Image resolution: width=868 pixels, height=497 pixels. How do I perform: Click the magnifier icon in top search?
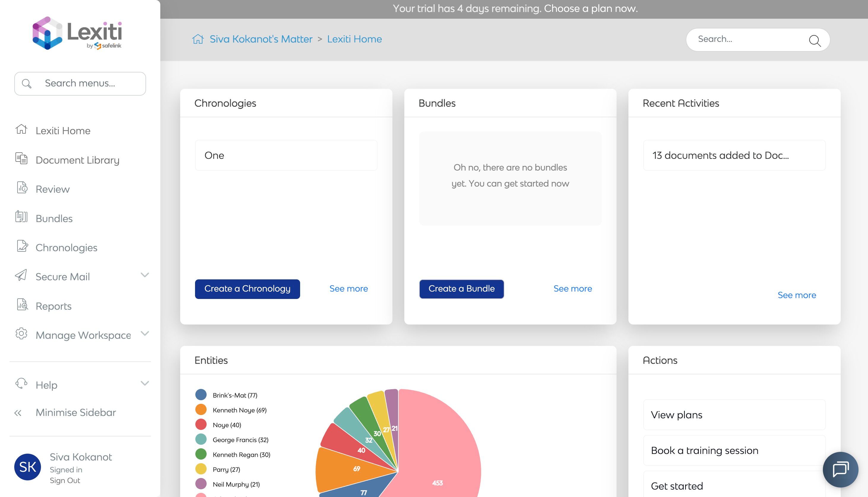tap(815, 41)
